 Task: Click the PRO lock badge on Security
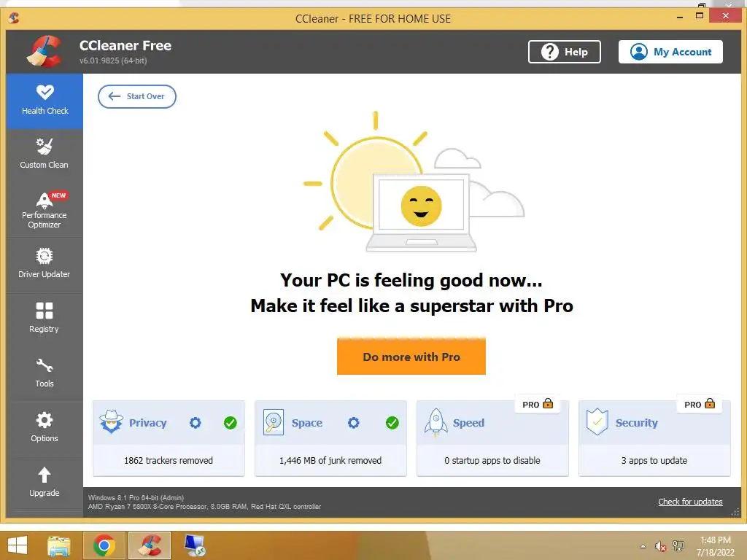[x=700, y=404]
